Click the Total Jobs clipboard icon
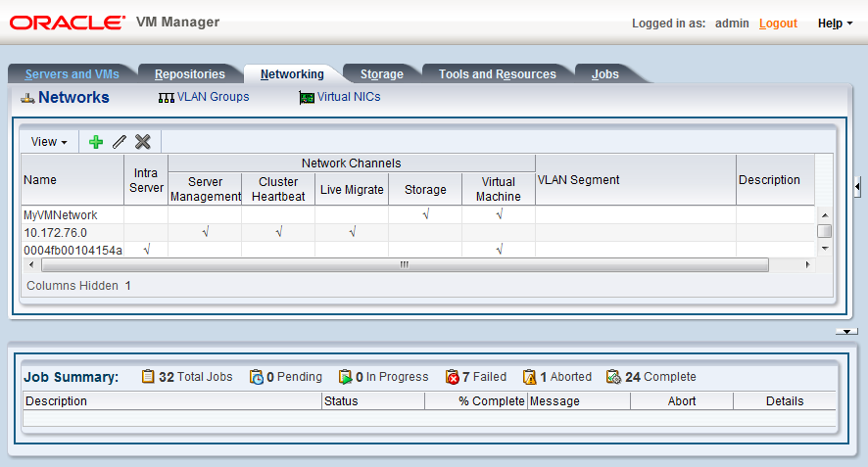Viewport: 868px width, 467px height. pos(148,376)
